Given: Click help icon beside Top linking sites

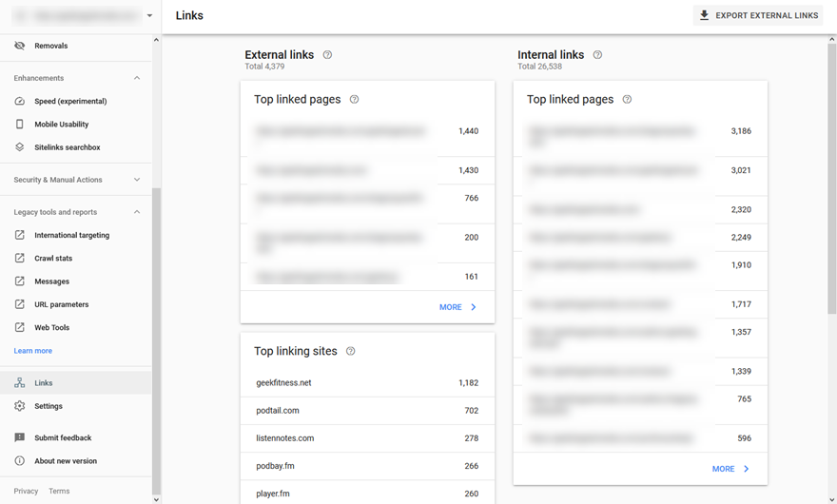Looking at the screenshot, I should (x=351, y=351).
